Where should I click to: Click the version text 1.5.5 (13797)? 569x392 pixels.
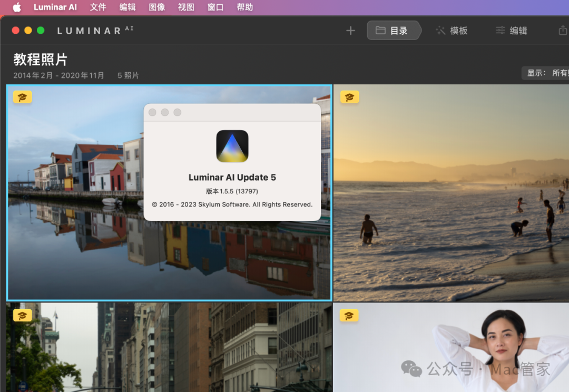click(232, 191)
